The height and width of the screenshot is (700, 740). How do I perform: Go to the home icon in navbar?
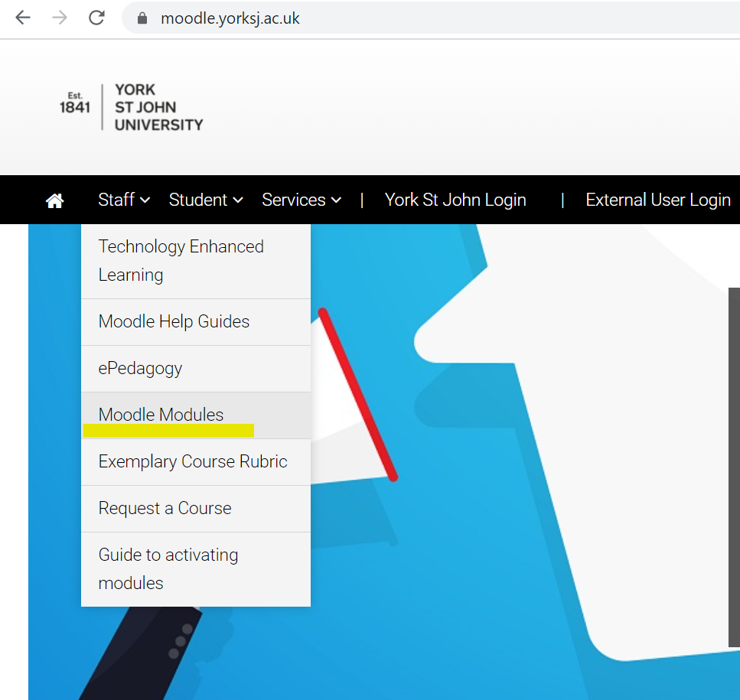(x=54, y=200)
